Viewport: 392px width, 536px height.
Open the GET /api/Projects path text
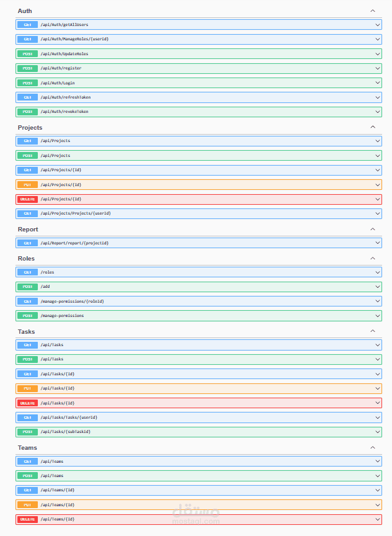(x=55, y=140)
